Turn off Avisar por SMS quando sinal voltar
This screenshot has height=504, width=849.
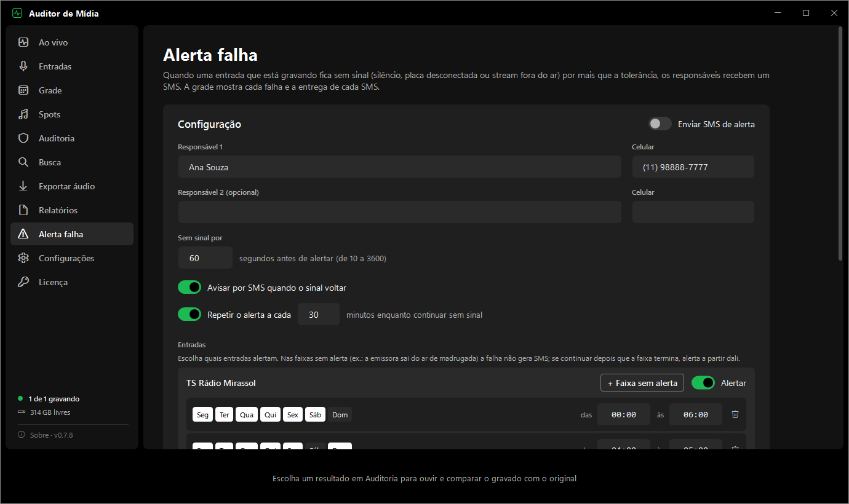point(189,287)
